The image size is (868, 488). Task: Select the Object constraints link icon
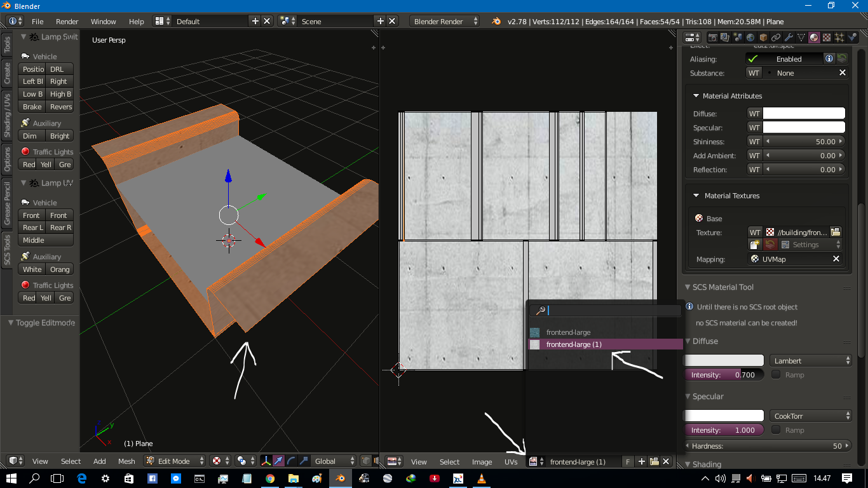(x=775, y=37)
